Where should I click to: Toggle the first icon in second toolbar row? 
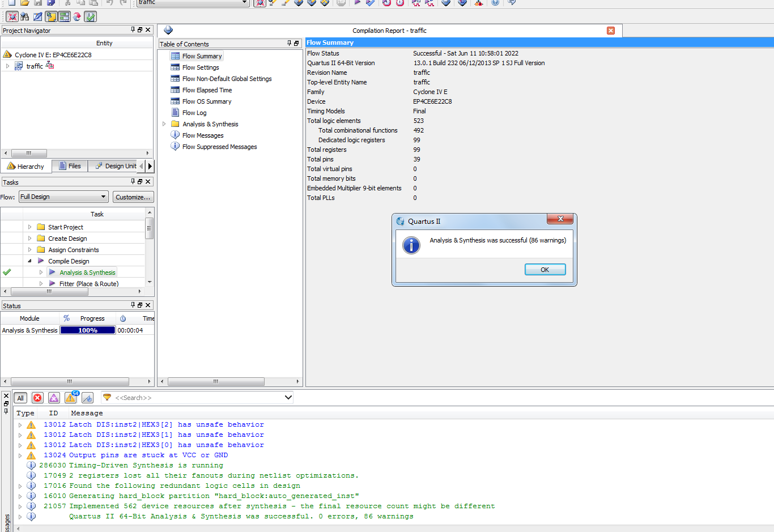point(12,16)
